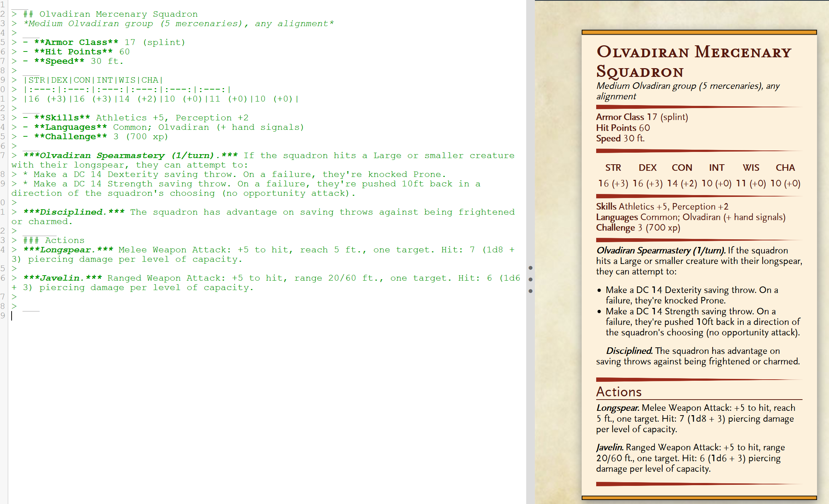
Task: Click the '*Medium Olvadiran group' italic source line
Action: [178, 24]
